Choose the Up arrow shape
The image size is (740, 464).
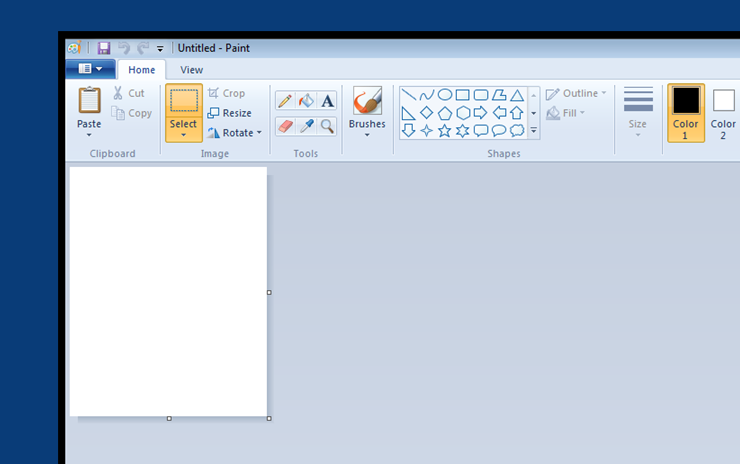coord(517,113)
